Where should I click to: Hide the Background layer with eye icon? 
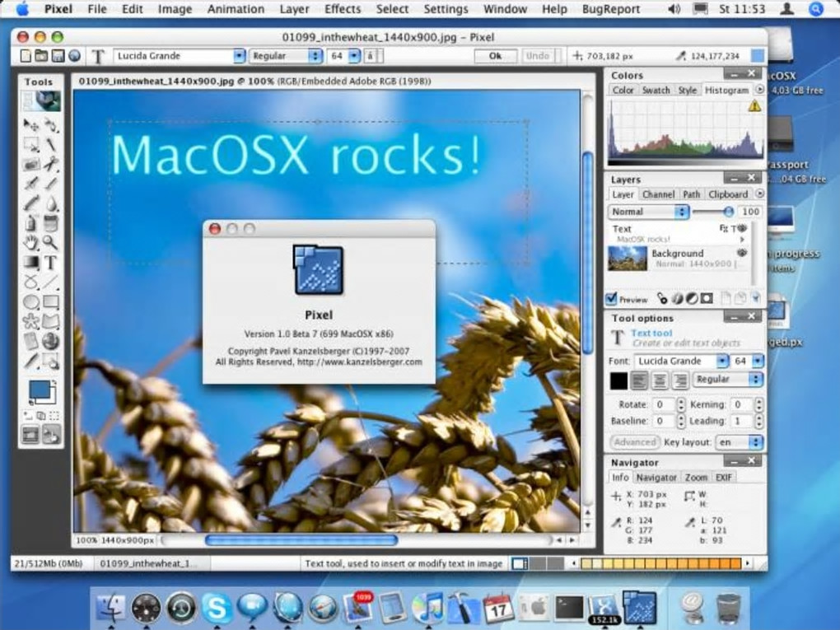(741, 254)
